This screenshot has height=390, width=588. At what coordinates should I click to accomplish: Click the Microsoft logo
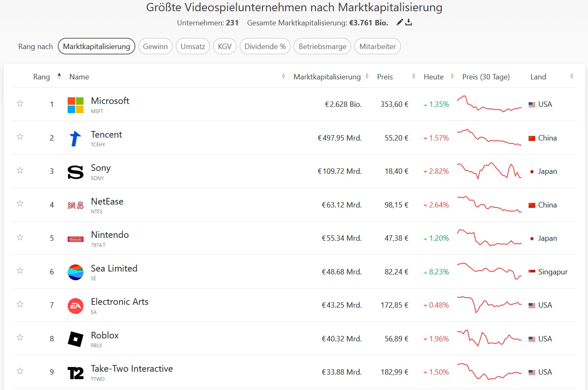(x=76, y=105)
